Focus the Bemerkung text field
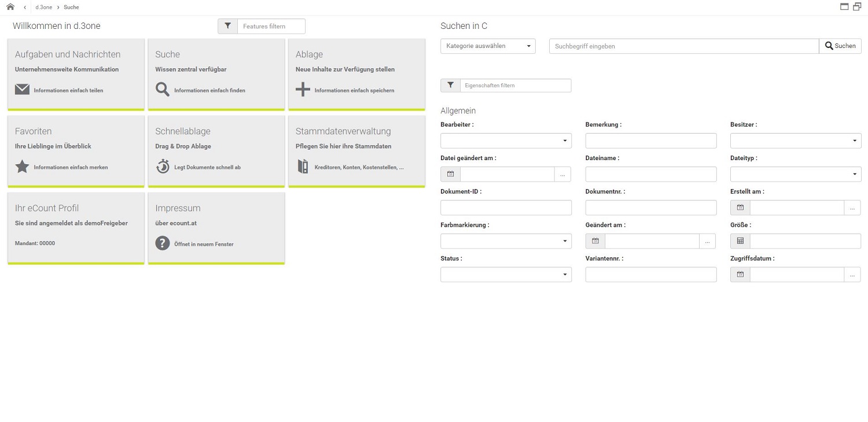868x422 pixels. point(651,140)
